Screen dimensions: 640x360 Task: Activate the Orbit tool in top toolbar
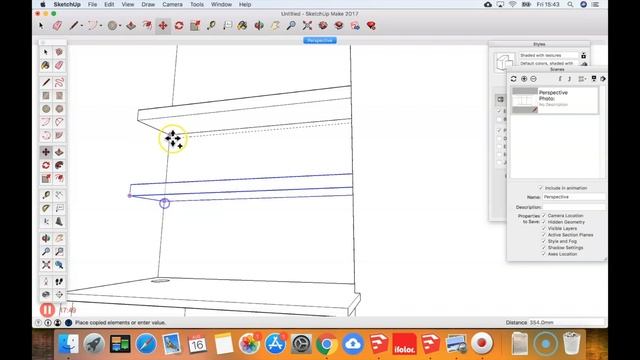coord(259,26)
